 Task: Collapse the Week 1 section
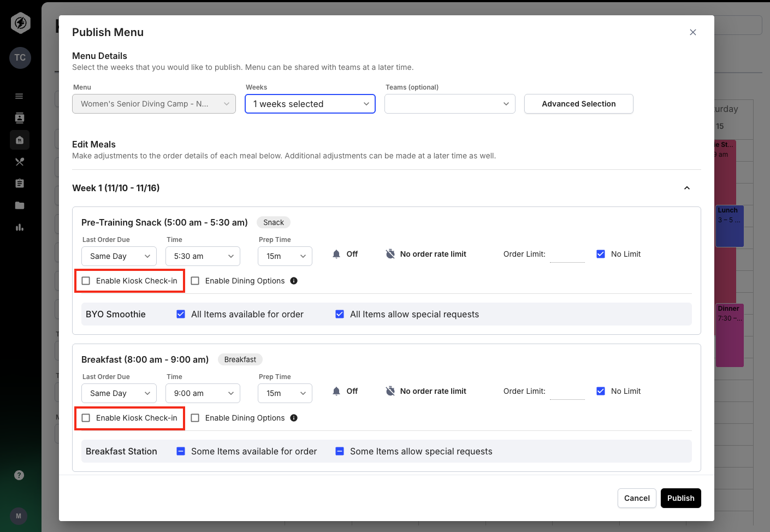[687, 188]
